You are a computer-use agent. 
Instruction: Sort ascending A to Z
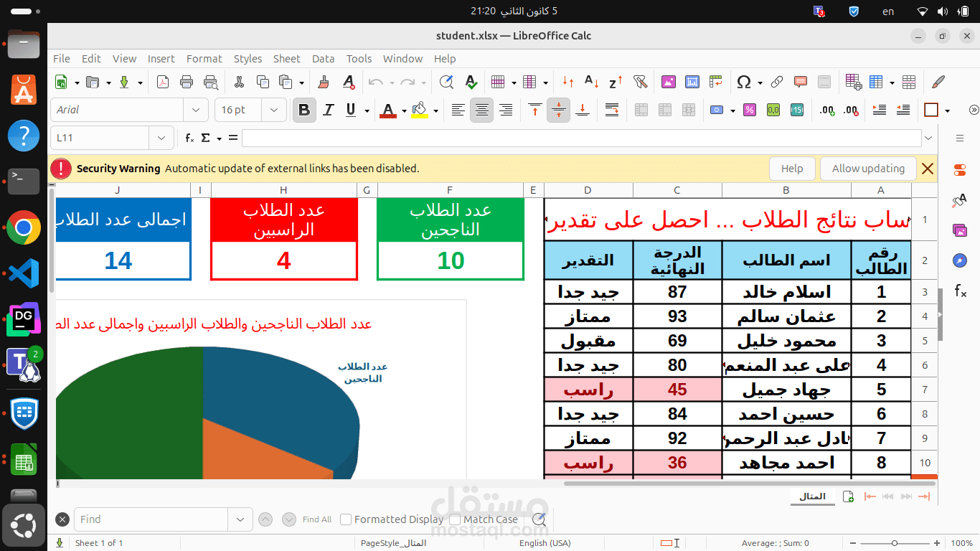592,82
